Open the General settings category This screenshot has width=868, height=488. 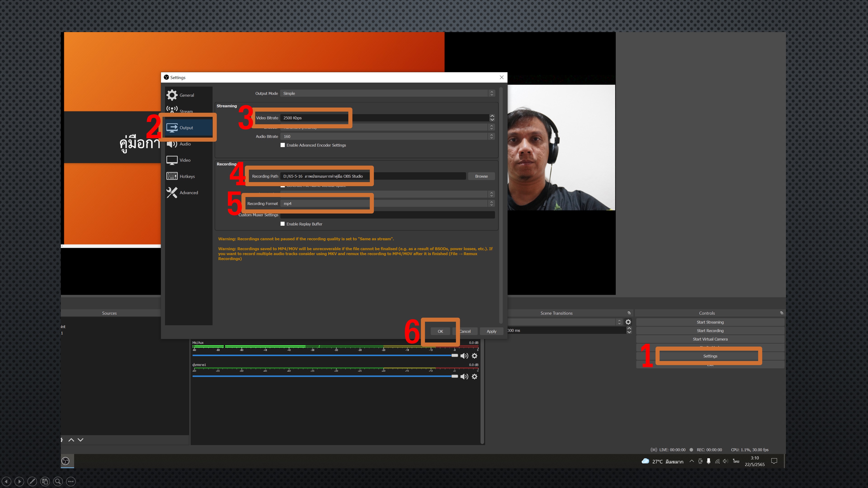click(188, 95)
